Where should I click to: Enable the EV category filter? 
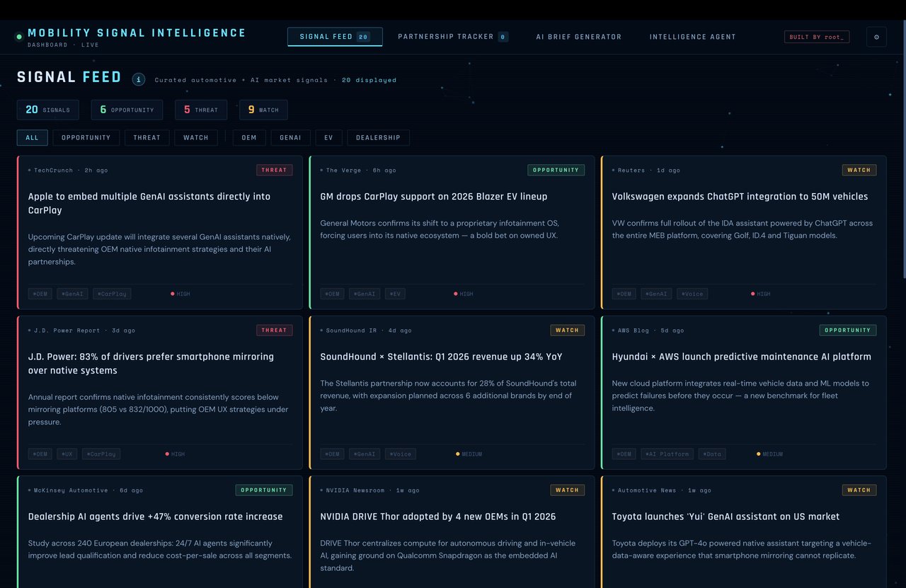[x=328, y=137]
